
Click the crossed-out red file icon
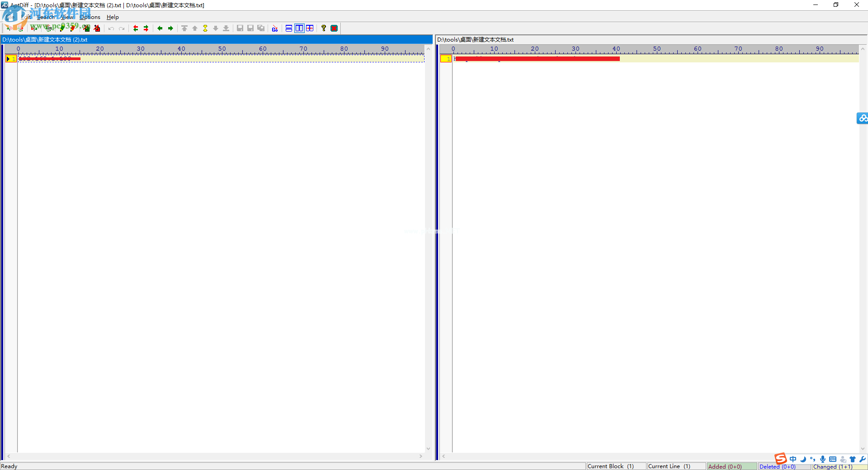click(97, 28)
